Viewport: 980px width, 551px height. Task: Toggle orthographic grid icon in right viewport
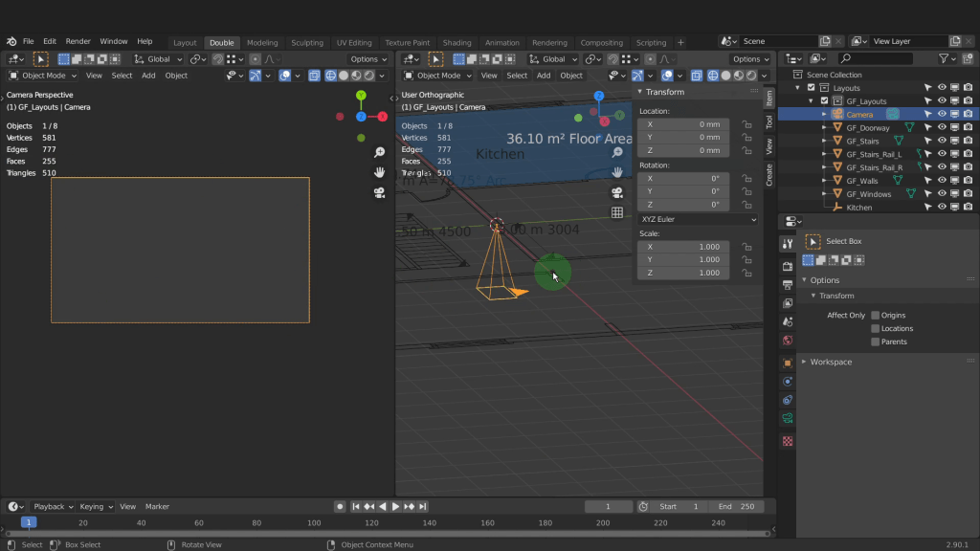coord(617,212)
